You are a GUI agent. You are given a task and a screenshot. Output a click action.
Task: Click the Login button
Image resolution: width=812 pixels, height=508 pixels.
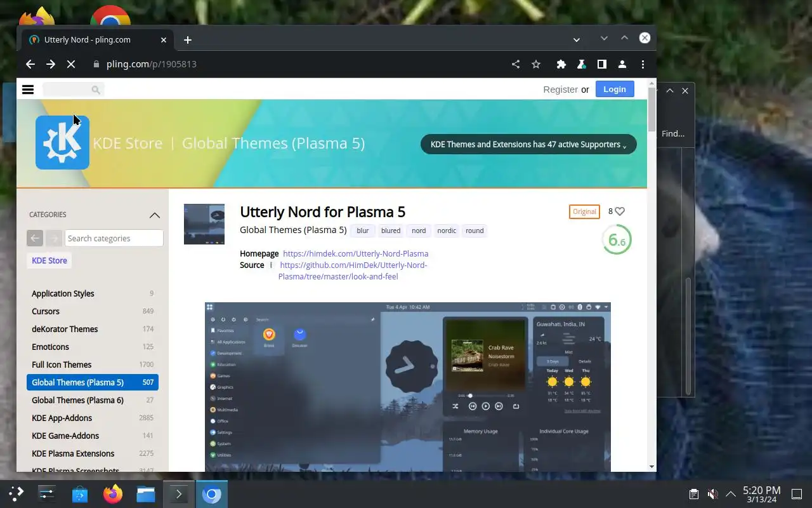[x=614, y=90]
